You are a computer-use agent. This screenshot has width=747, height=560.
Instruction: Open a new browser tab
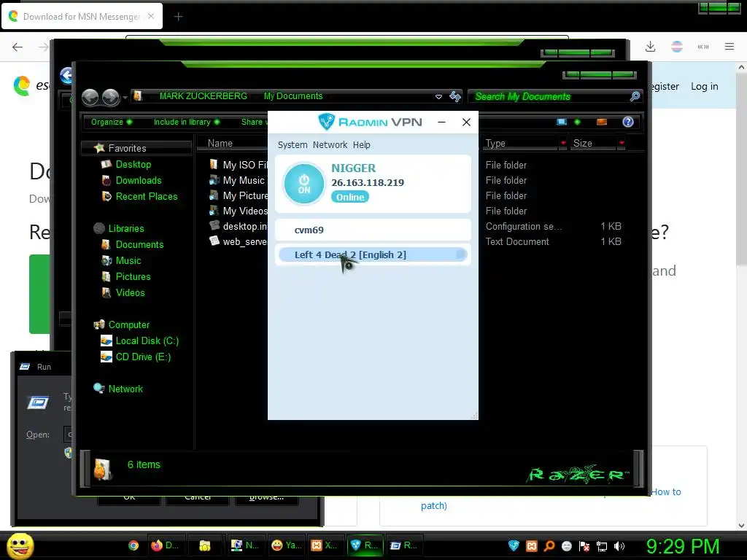[178, 17]
